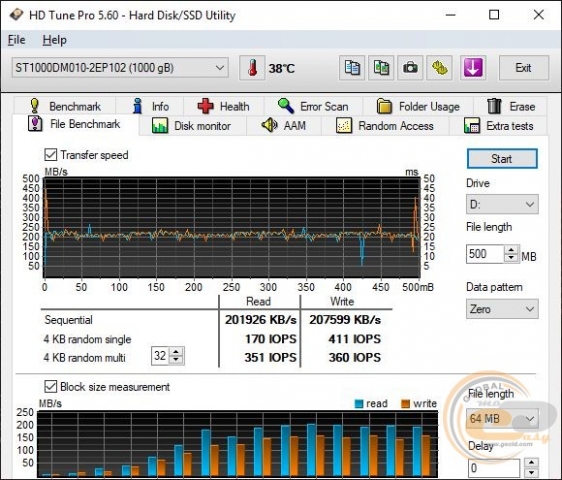
Task: Switch to the Error Scan tab
Action: pyautogui.click(x=313, y=106)
